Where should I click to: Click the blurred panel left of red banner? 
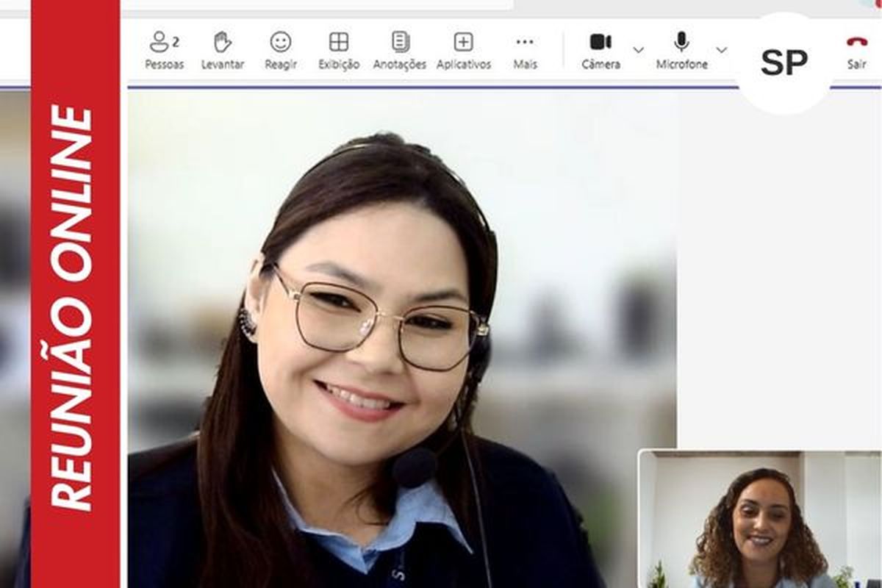tap(15, 331)
